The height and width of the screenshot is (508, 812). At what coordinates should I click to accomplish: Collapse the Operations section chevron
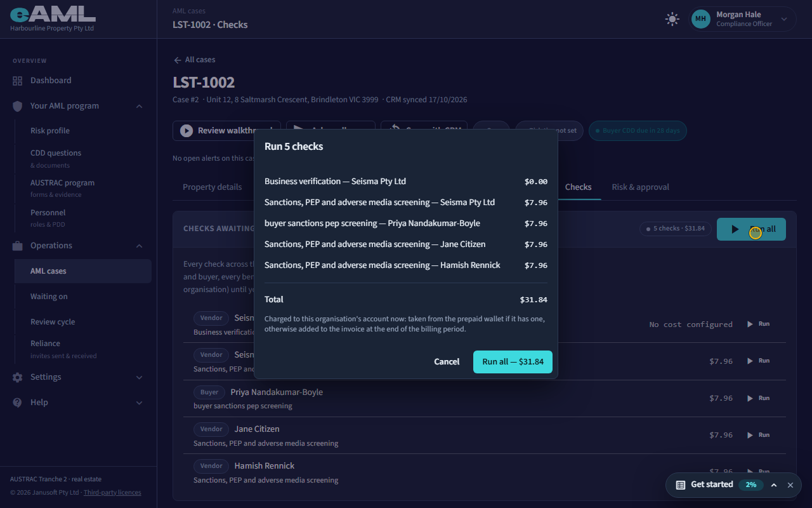point(140,246)
